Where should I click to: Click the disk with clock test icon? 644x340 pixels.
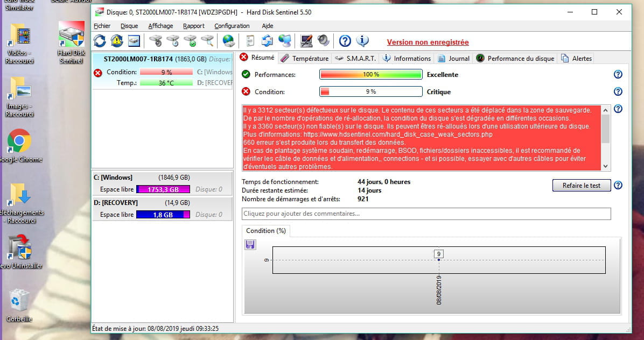173,40
